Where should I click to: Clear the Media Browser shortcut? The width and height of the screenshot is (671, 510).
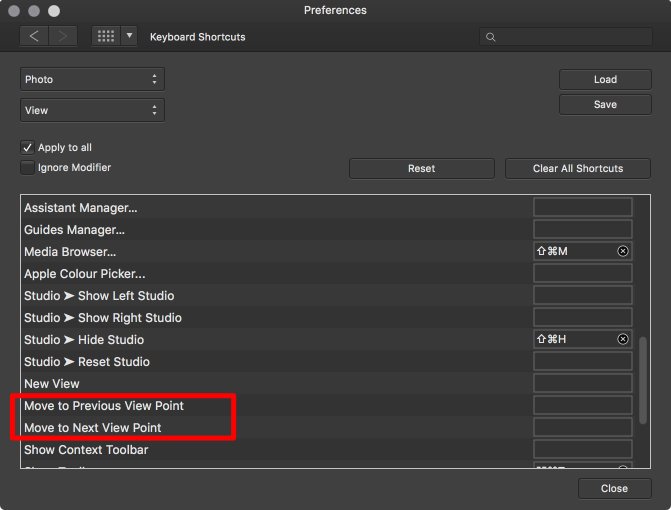pos(623,251)
